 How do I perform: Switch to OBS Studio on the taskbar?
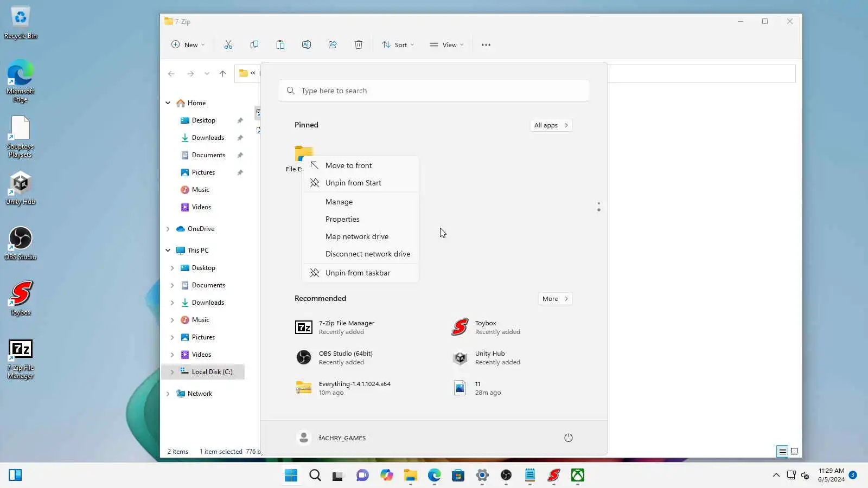[506, 476]
